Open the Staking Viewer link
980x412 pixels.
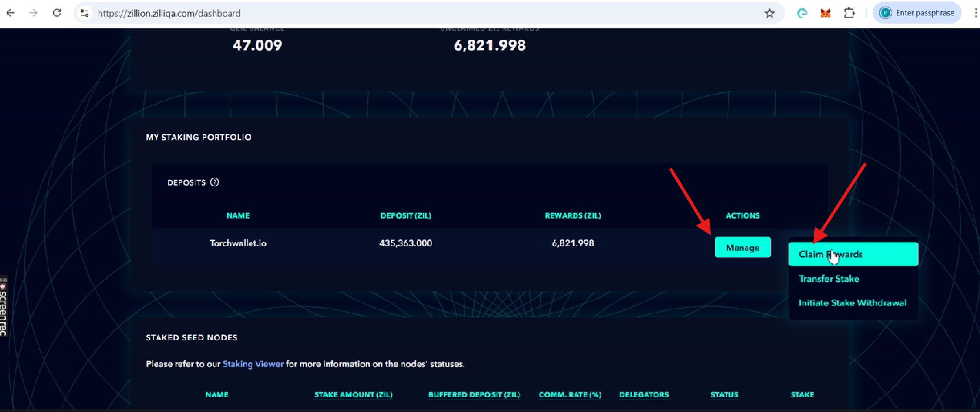[x=253, y=364]
